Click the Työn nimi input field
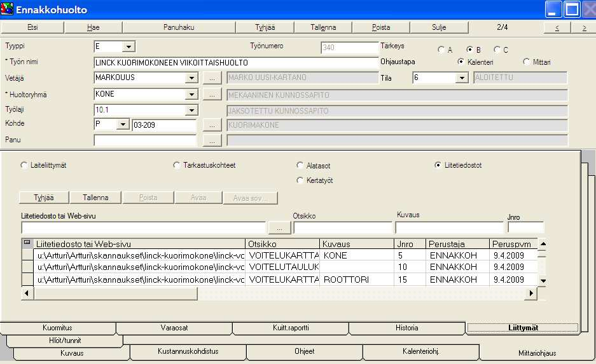 (x=235, y=63)
